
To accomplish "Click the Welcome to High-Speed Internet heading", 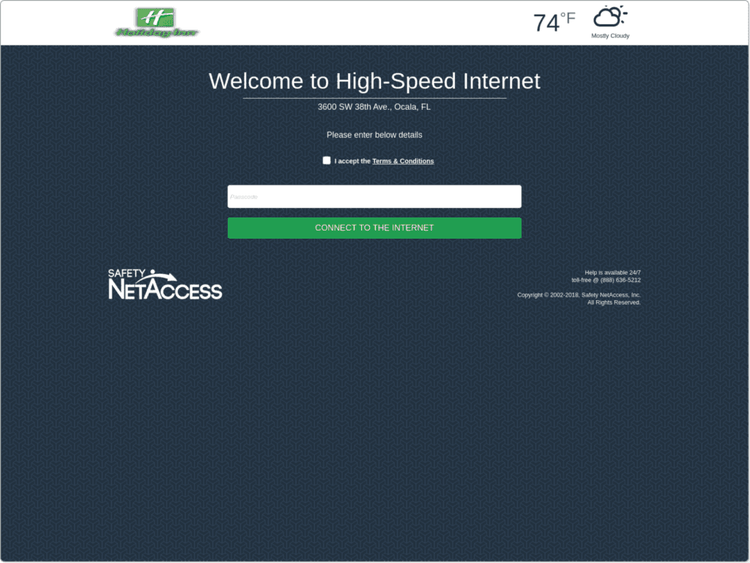I will [375, 81].
